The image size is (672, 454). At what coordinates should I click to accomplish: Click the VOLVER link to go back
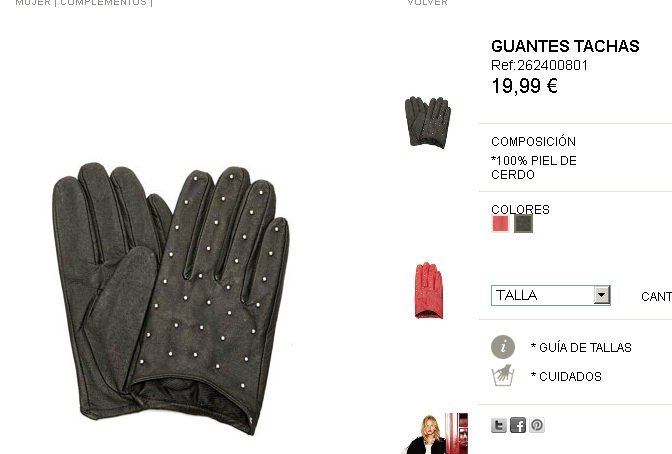(427, 3)
